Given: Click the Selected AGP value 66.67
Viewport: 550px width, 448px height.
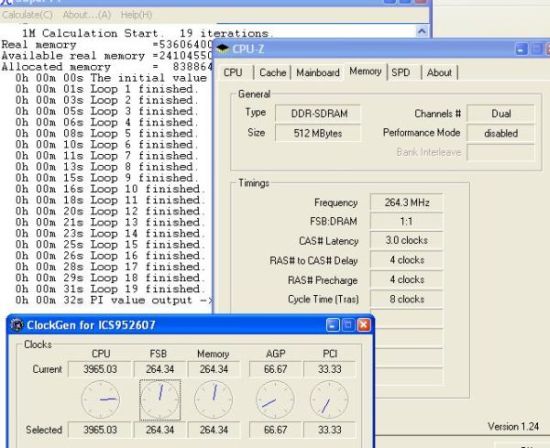Looking at the screenshot, I should coord(275,430).
